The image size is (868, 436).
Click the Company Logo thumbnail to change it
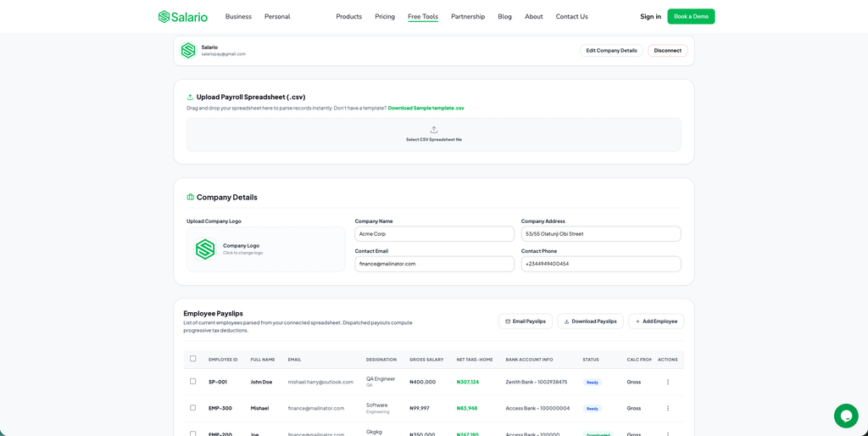pyautogui.click(x=205, y=249)
